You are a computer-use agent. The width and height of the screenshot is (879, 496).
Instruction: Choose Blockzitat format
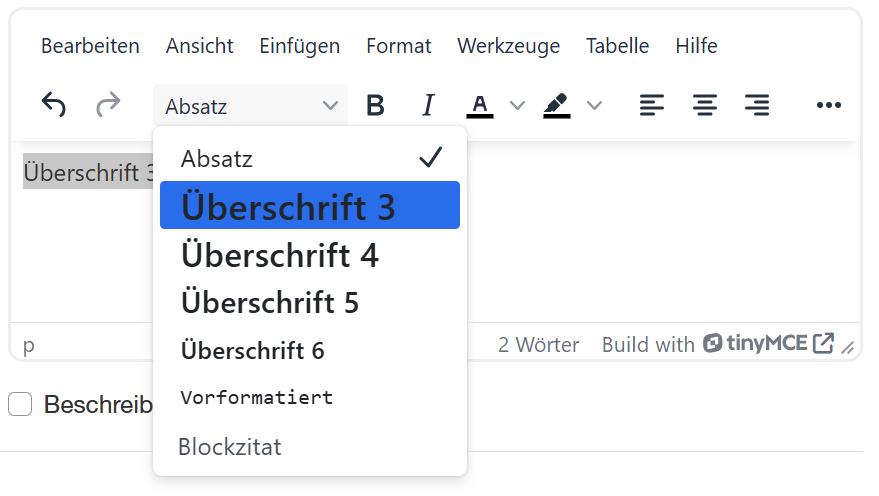pyautogui.click(x=310, y=447)
